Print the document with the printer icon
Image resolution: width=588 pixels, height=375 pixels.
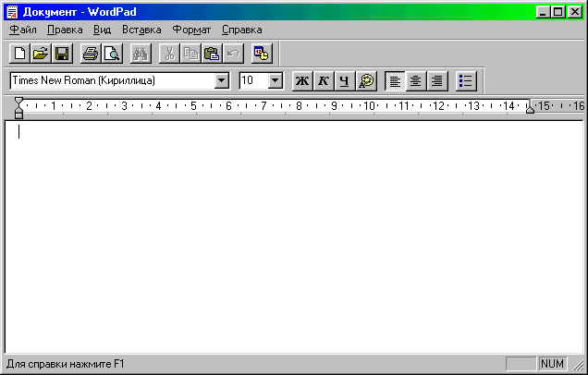pyautogui.click(x=91, y=54)
